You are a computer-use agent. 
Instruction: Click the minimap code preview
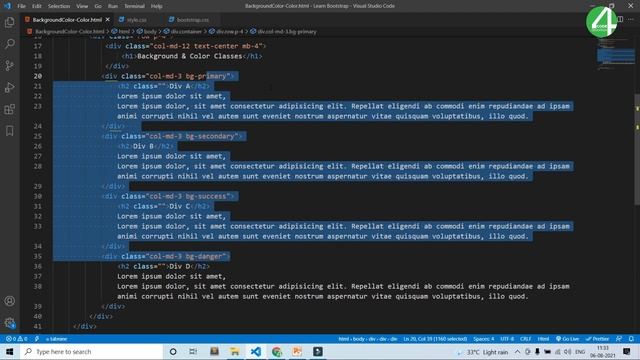point(616,55)
